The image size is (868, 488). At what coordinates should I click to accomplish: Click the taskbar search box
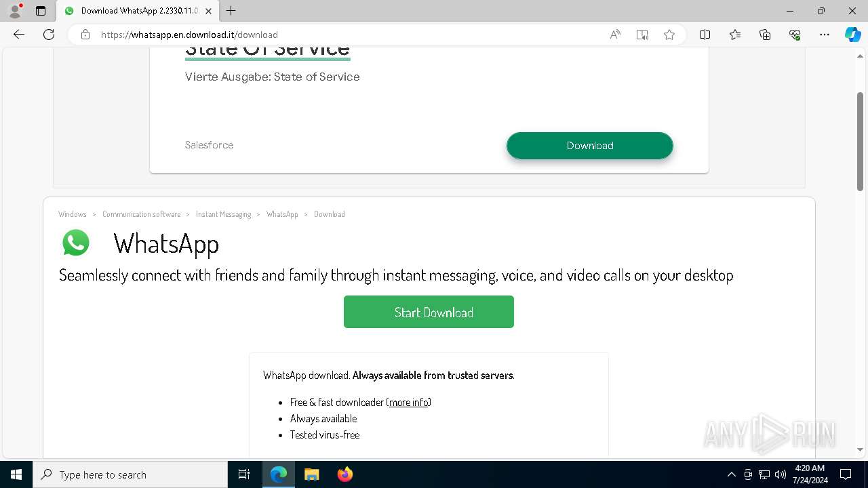coord(130,474)
